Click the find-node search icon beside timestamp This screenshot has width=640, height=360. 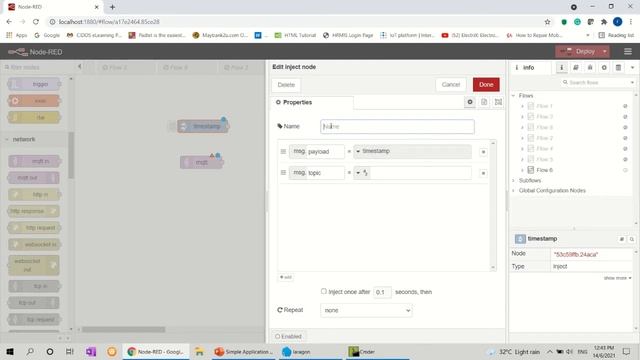point(631,239)
